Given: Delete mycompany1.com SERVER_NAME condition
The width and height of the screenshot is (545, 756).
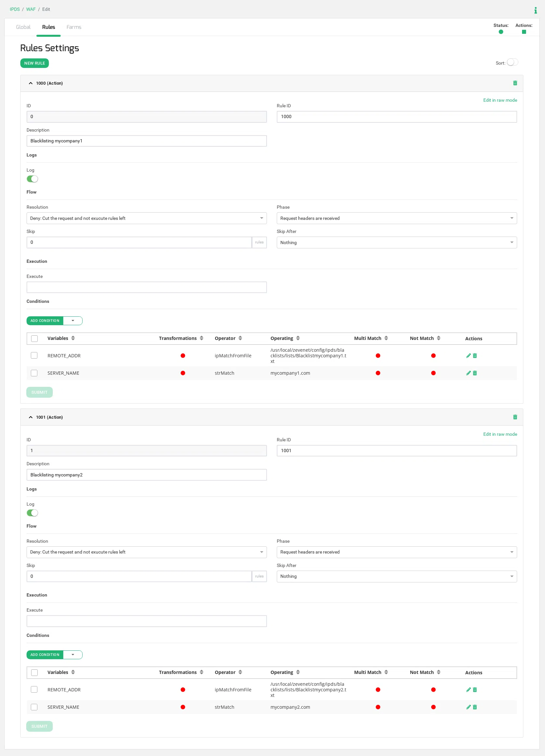Looking at the screenshot, I should pyautogui.click(x=475, y=373).
